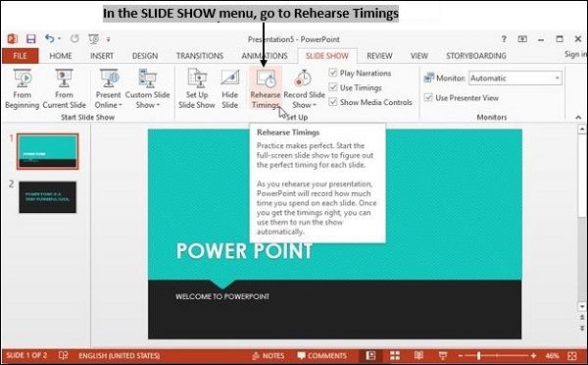588x365 pixels.
Task: Disable Use Presenter View checkbox
Action: 428,98
